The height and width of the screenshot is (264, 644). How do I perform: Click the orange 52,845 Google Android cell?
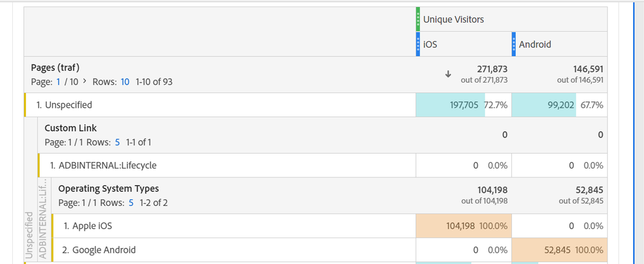560,250
